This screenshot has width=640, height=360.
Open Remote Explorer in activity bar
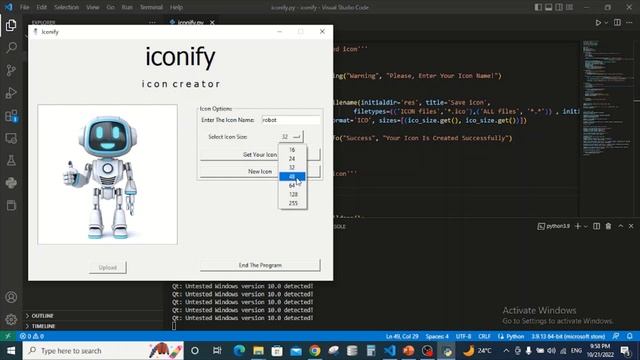click(11, 138)
